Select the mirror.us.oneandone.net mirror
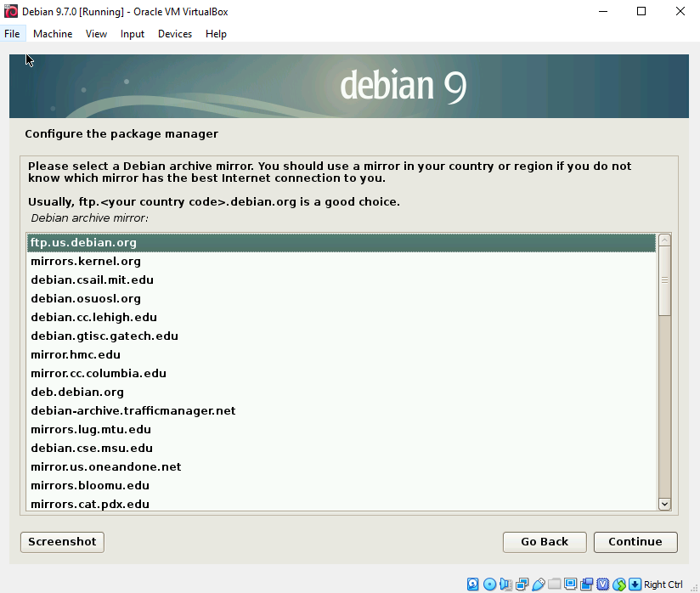This screenshot has height=593, width=700. pos(342,467)
